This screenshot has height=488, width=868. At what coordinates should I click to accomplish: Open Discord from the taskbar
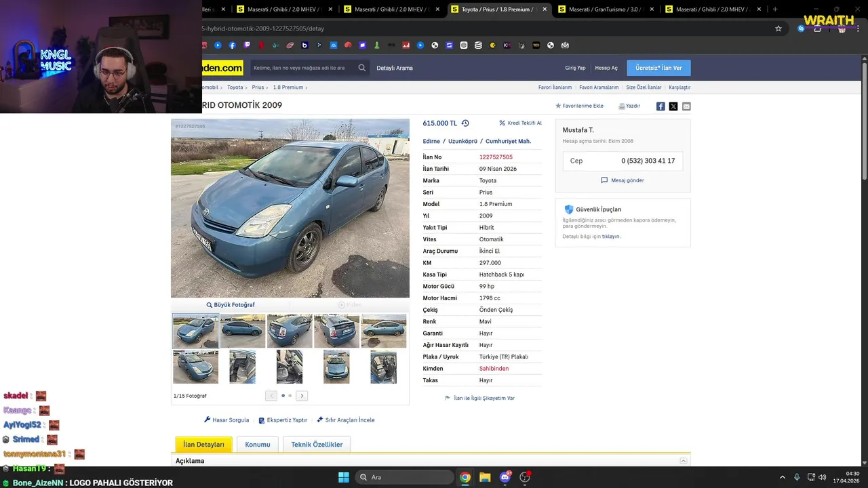point(505,477)
